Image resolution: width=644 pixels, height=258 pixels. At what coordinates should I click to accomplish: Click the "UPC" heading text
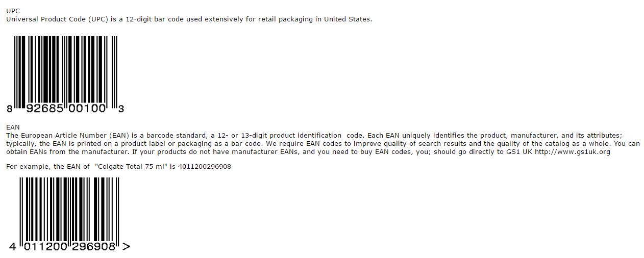pos(13,11)
